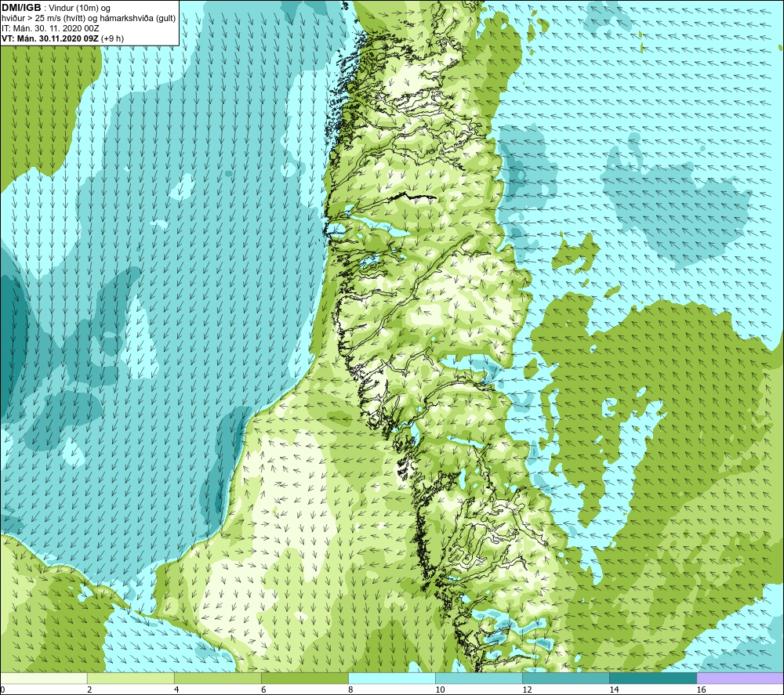Click the 12–14 m/s teal legend swatch

566,678
